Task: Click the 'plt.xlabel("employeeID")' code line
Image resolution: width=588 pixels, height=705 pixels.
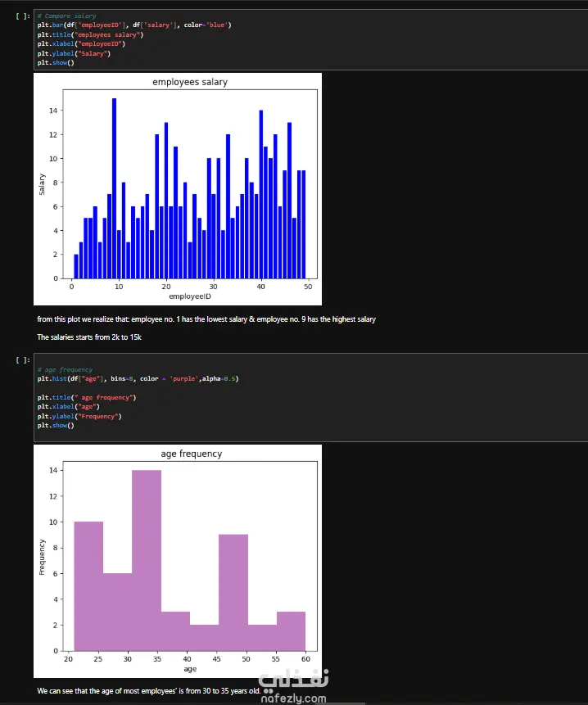Action: [x=81, y=44]
